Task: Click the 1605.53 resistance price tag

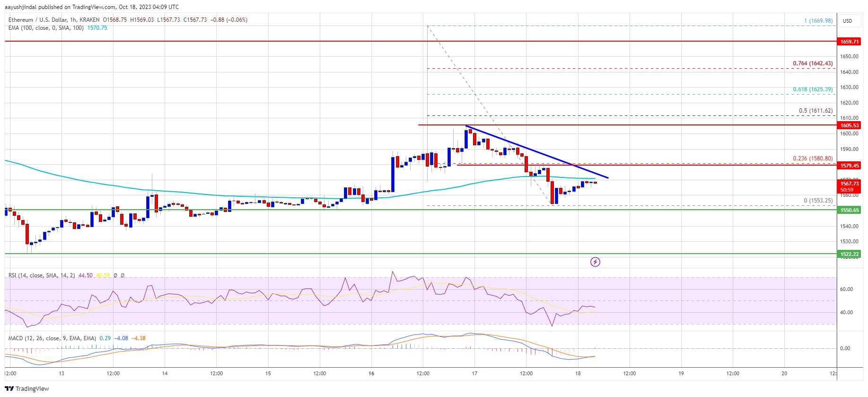Action: click(849, 125)
